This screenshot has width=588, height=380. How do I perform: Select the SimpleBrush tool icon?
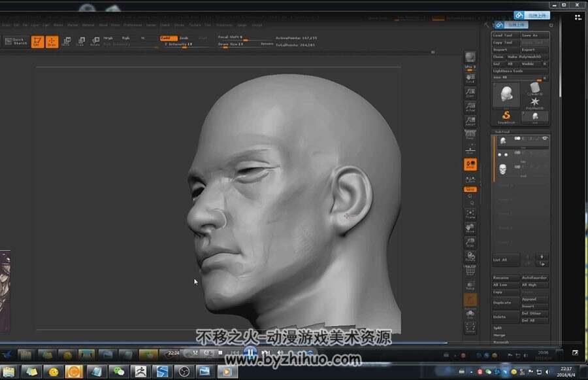(506, 117)
